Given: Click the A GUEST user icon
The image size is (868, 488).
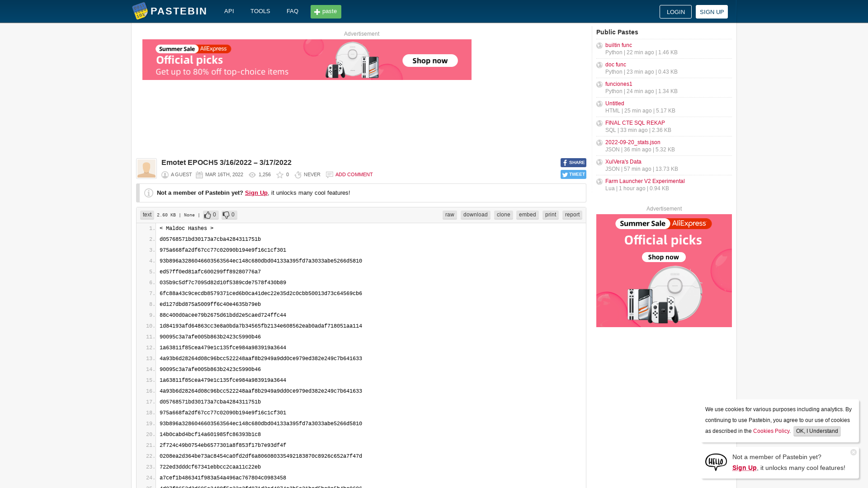Looking at the screenshot, I should point(165,175).
